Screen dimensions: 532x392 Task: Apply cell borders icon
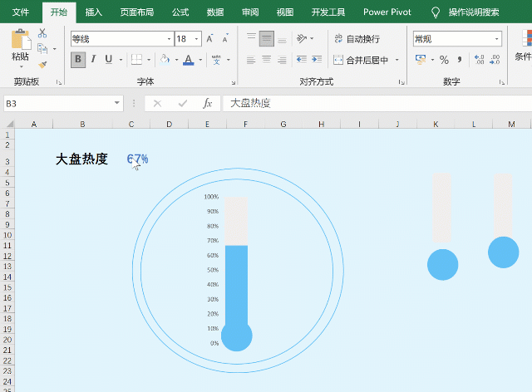(x=136, y=59)
